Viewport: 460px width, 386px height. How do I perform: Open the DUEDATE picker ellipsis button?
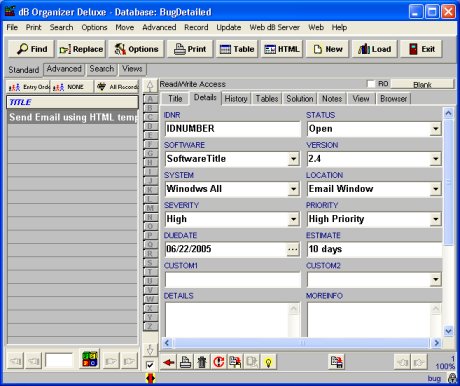click(x=293, y=249)
